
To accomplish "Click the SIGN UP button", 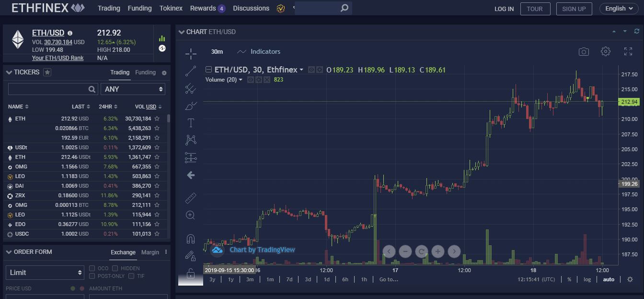I will [574, 9].
